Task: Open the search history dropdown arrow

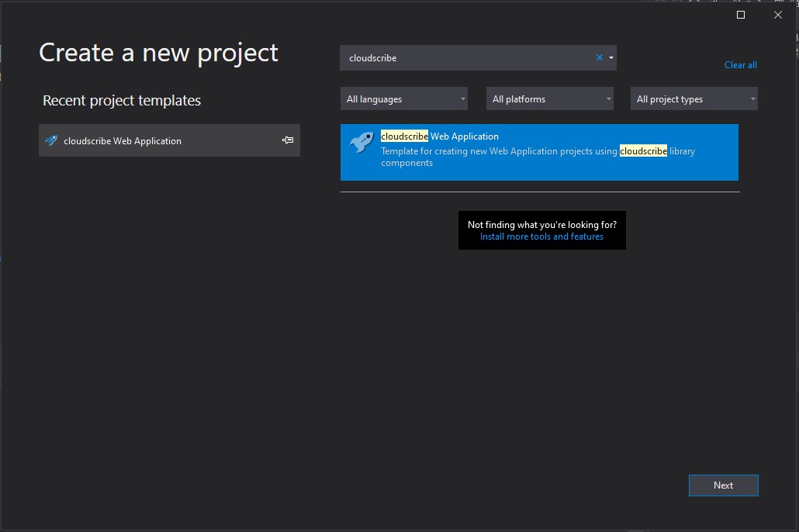Action: pos(611,58)
